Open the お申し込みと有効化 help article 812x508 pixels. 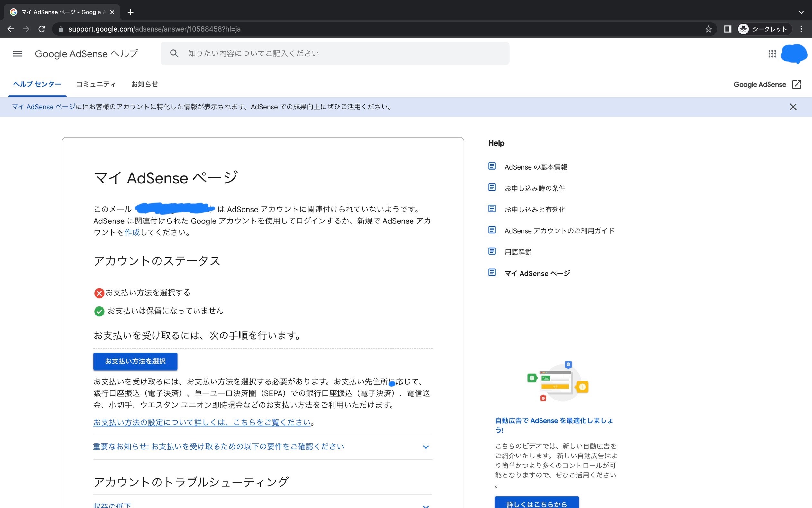(x=535, y=209)
